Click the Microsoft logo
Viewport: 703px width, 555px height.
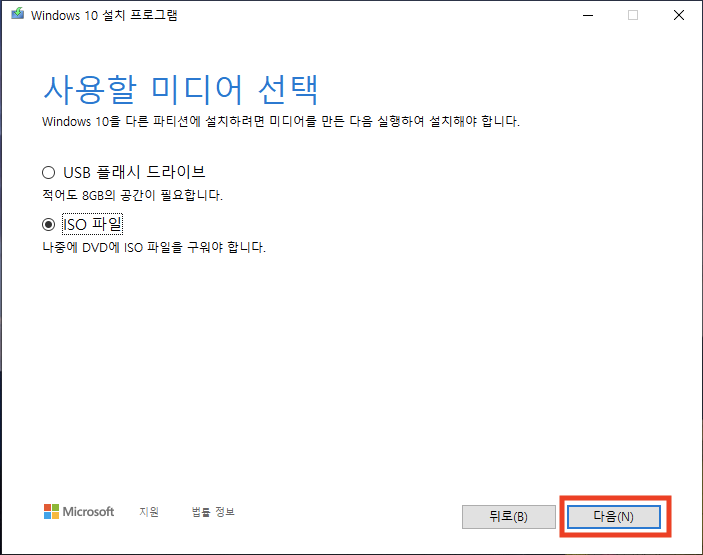(79, 512)
